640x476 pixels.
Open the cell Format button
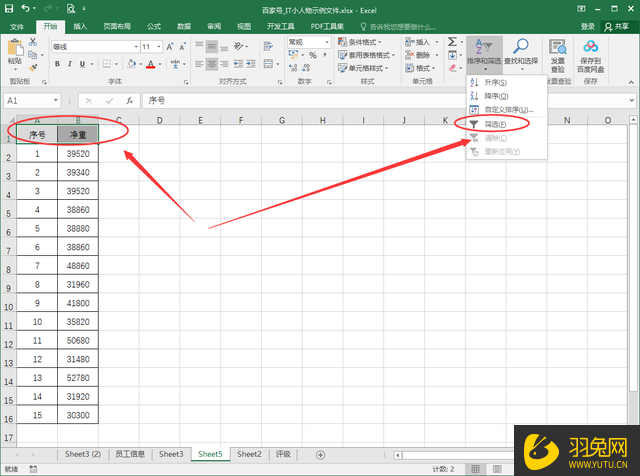click(420, 68)
